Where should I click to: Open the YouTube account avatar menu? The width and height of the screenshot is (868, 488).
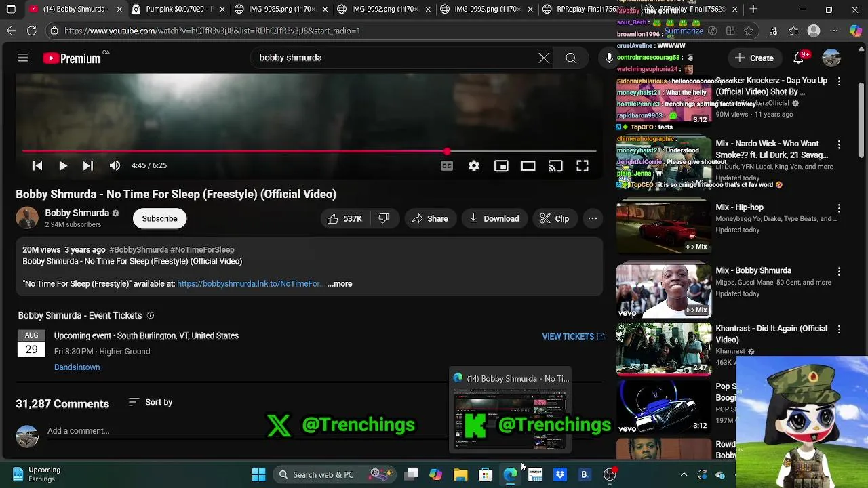click(831, 58)
